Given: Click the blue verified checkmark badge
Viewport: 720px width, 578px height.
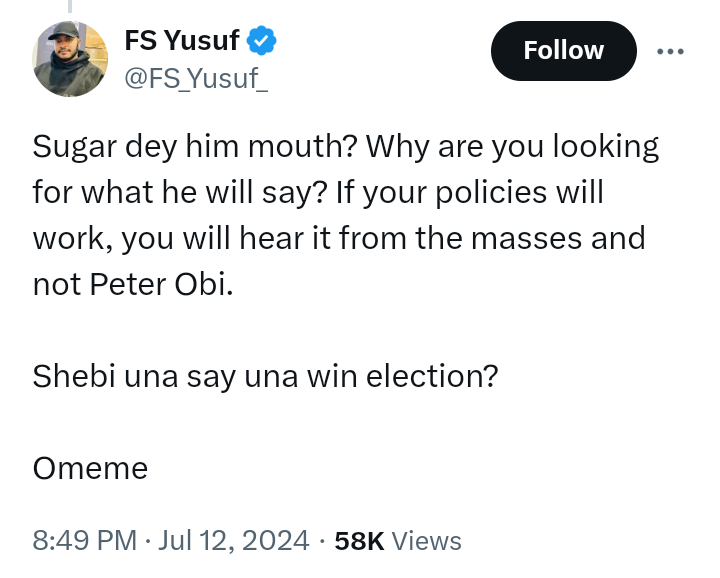Looking at the screenshot, I should click(x=262, y=41).
